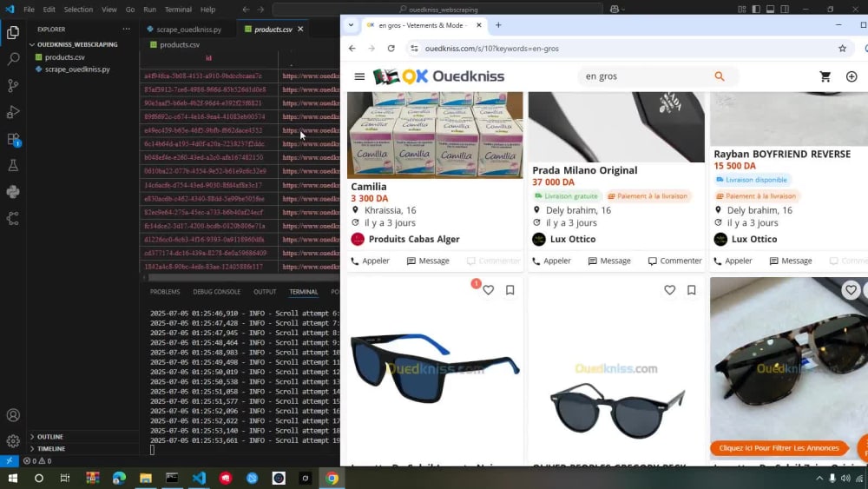Open Python view in activity bar
This screenshot has height=489, width=868.
pyautogui.click(x=13, y=192)
